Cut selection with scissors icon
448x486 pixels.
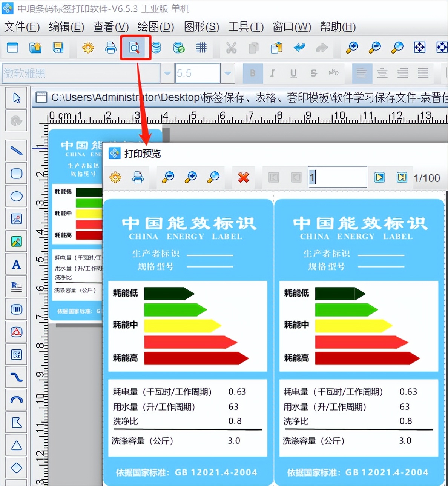point(231,48)
